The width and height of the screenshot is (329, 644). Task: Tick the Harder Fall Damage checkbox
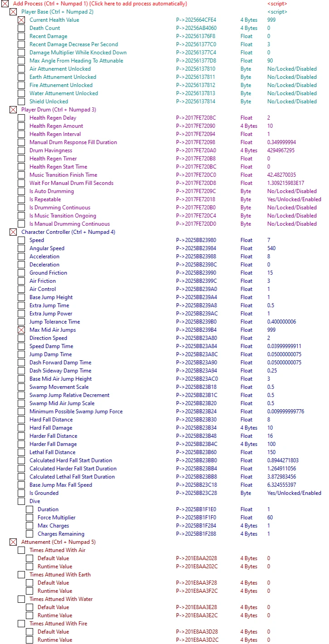pos(21,444)
